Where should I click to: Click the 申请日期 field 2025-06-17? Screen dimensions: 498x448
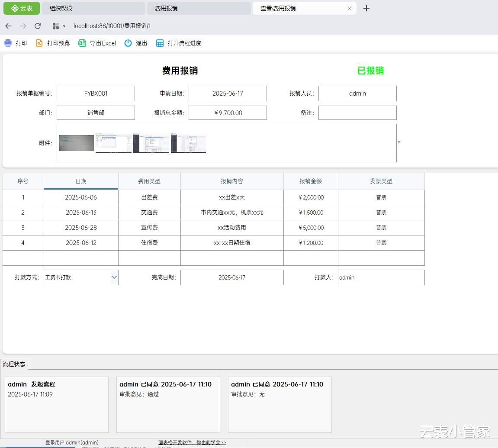coord(228,93)
